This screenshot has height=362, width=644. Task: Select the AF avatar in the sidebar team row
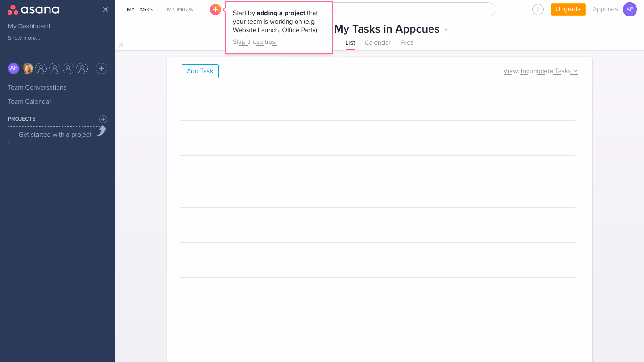pos(14,68)
